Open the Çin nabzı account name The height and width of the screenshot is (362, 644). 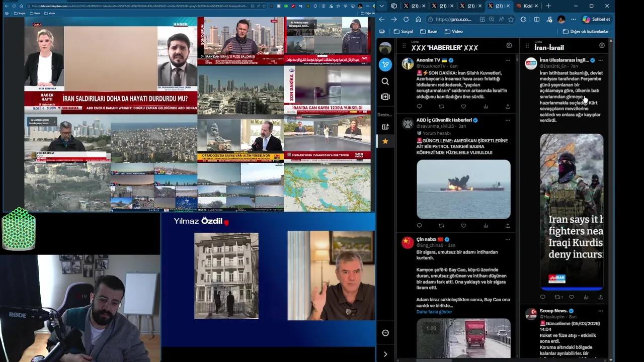coord(426,239)
